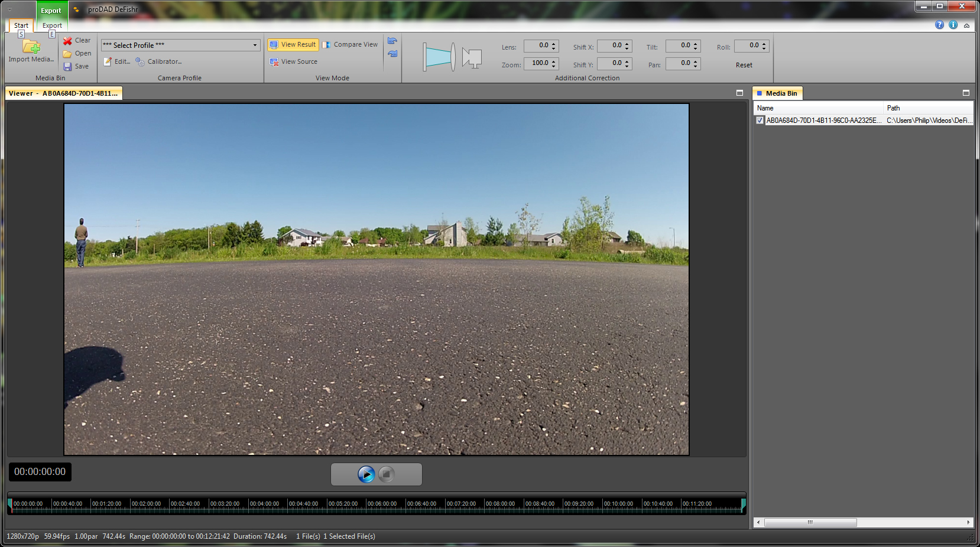Open Help with the question mark icon
980x547 pixels.
[939, 25]
